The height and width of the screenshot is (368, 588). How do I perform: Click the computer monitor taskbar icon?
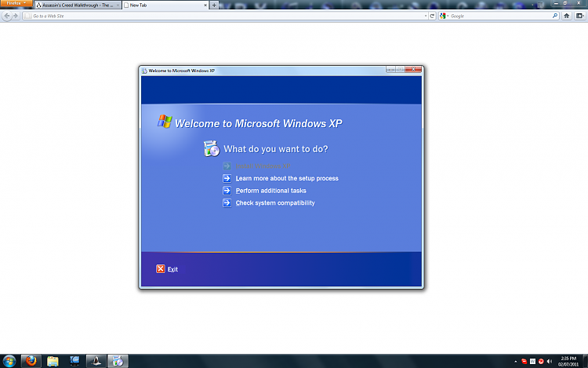(74, 361)
